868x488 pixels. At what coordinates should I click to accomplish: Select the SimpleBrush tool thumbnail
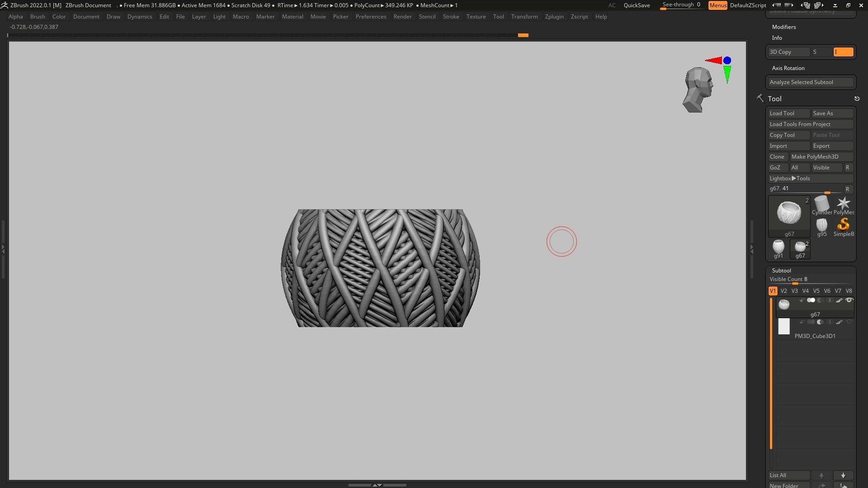tap(843, 225)
